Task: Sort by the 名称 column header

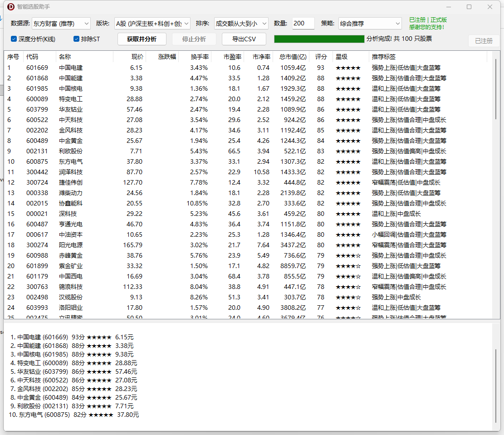Action: (84, 57)
